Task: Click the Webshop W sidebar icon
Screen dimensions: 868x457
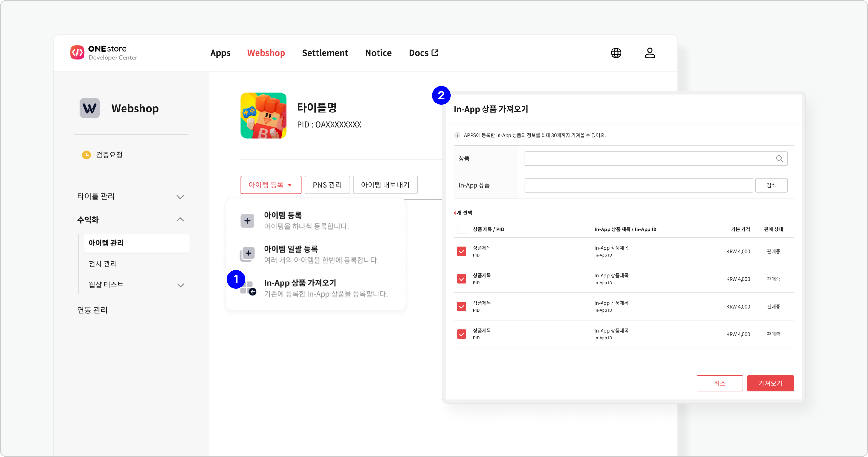Action: (89, 108)
